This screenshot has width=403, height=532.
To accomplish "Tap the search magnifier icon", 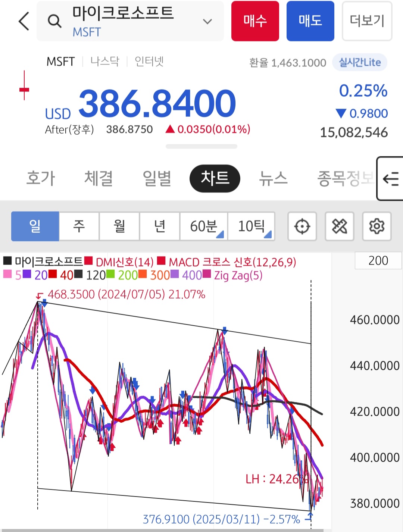I will [54, 21].
